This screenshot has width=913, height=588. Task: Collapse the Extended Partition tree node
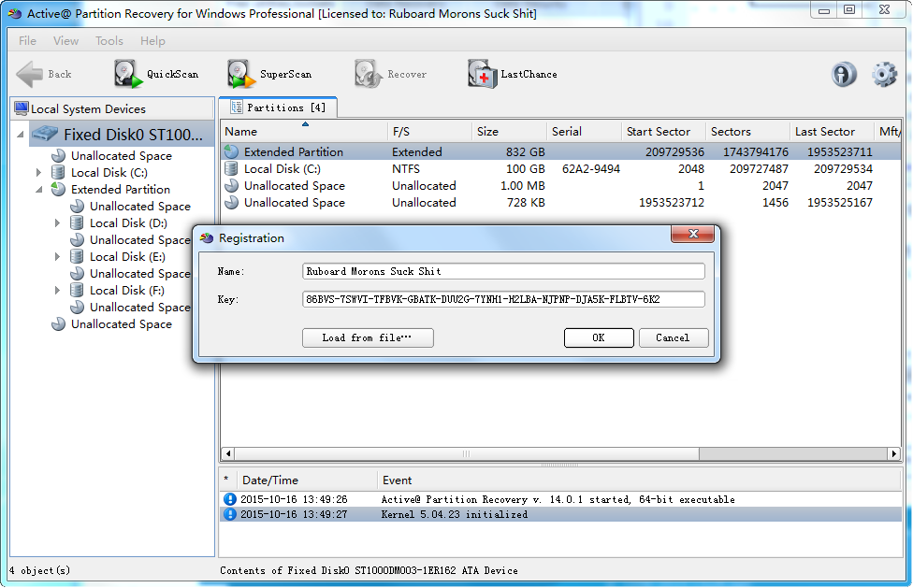pyautogui.click(x=38, y=190)
